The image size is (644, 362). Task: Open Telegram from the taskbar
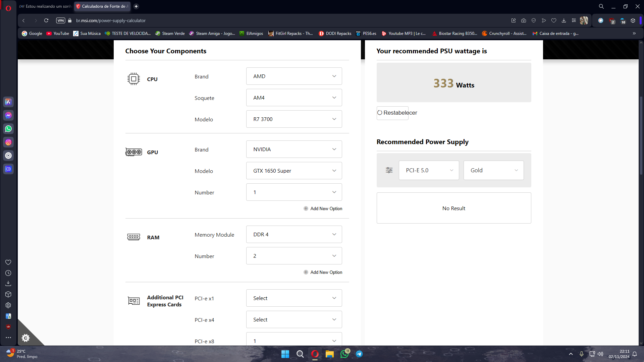[359, 354]
